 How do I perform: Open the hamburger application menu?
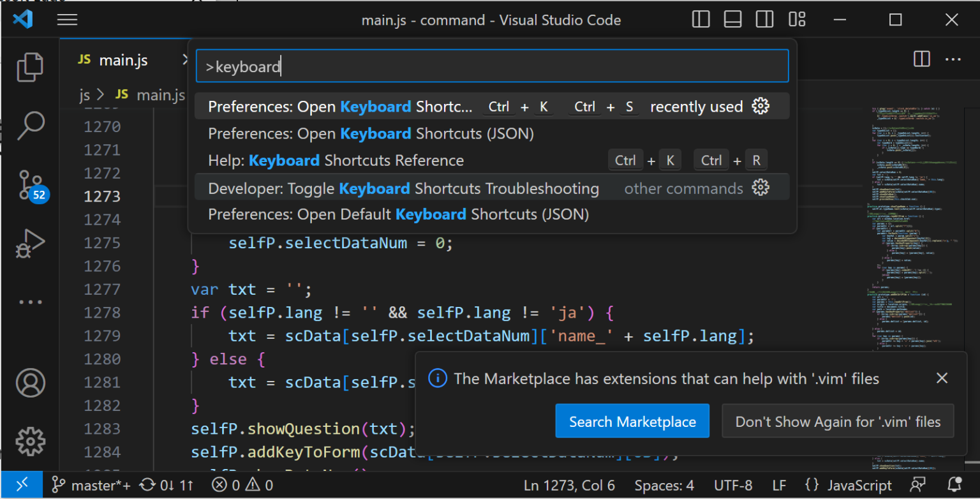(x=67, y=20)
